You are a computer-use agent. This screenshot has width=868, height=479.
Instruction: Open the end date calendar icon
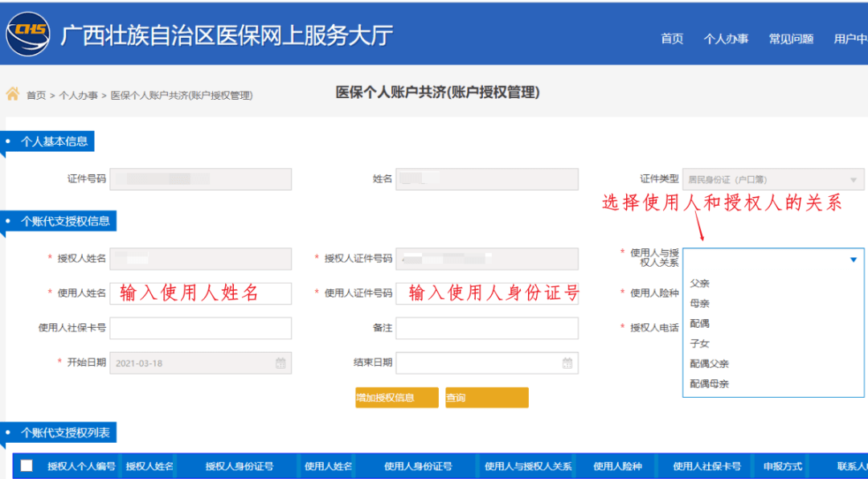point(567,363)
